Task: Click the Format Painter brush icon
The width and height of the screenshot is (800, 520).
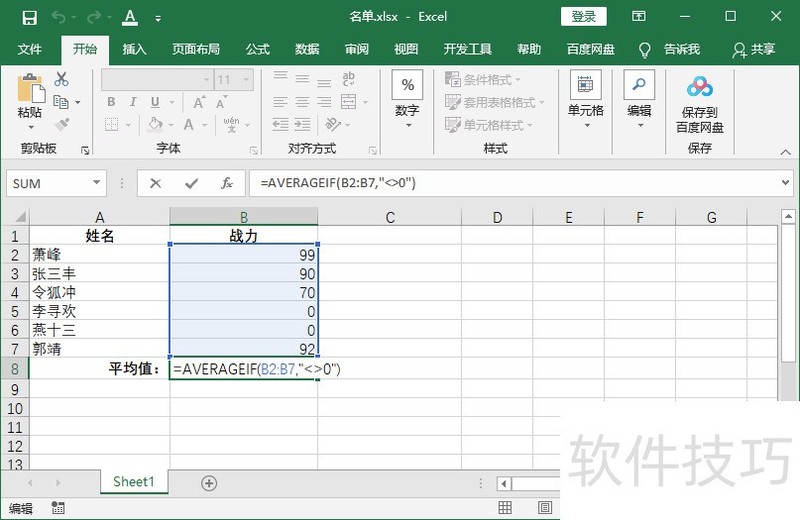Action: click(62, 125)
